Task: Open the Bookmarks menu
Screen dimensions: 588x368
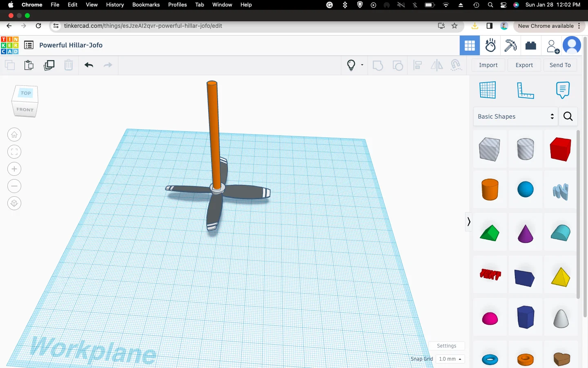Action: (146, 4)
